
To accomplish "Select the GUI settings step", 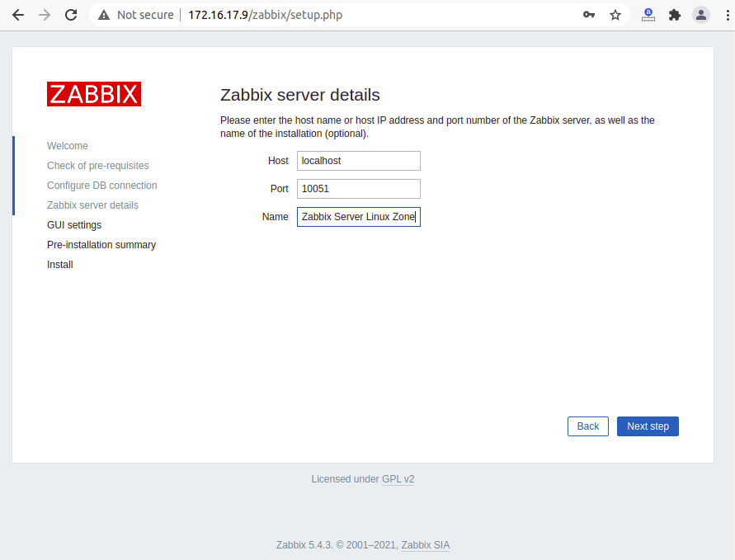I will click(74, 225).
